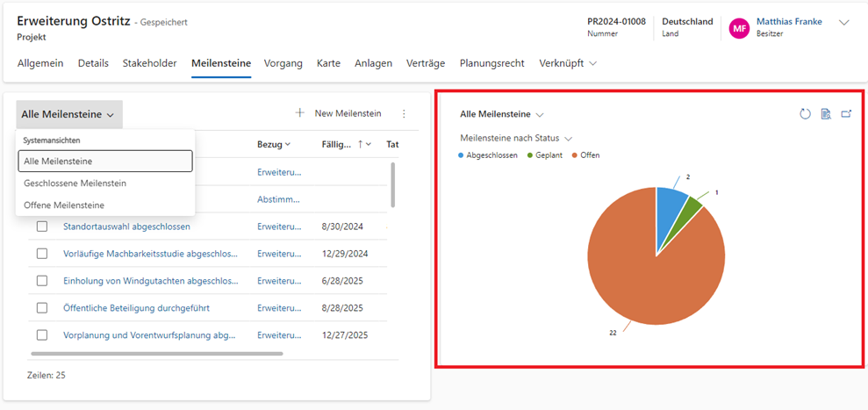Screen dimensions: 868x410
Task: Switch to the Stakeholder tab
Action: 149,63
